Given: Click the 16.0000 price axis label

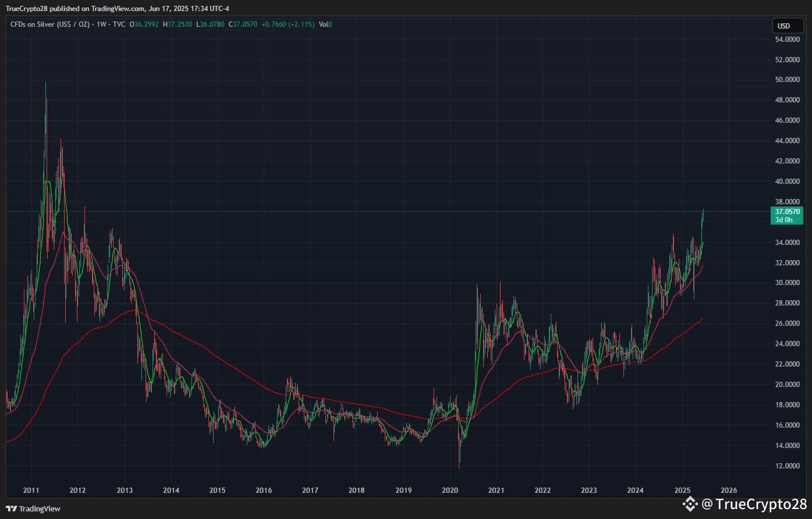Looking at the screenshot, I should pos(786,425).
